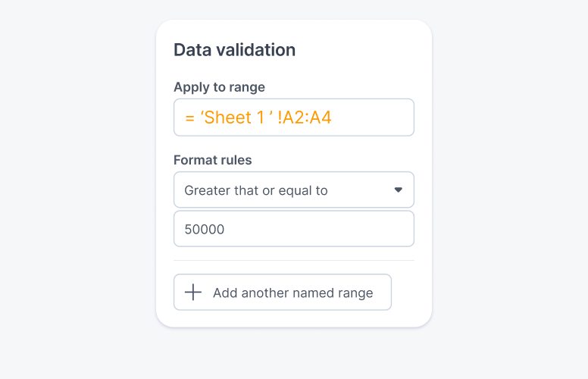
Task: Focus the 'Apply to range' input field
Action: [293, 117]
